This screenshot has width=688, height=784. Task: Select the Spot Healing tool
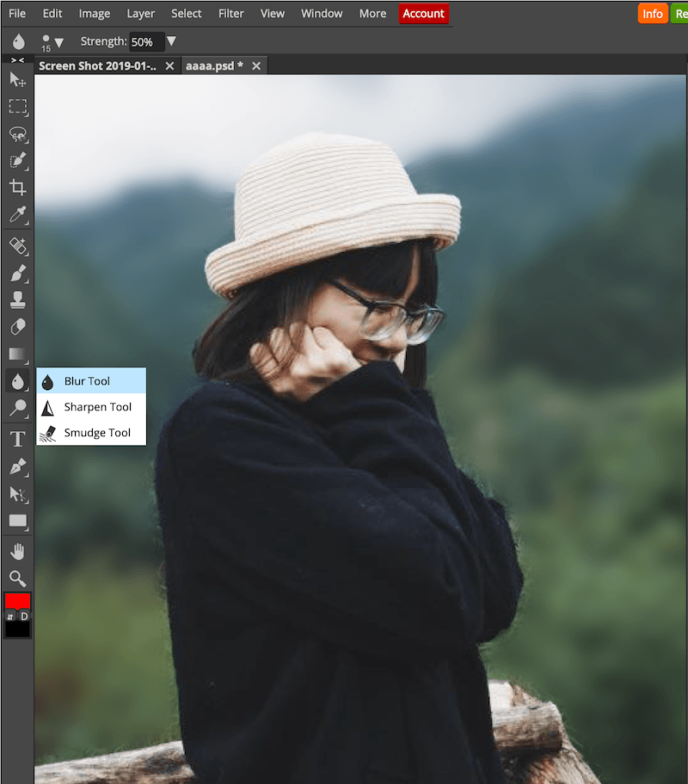pyautogui.click(x=17, y=246)
